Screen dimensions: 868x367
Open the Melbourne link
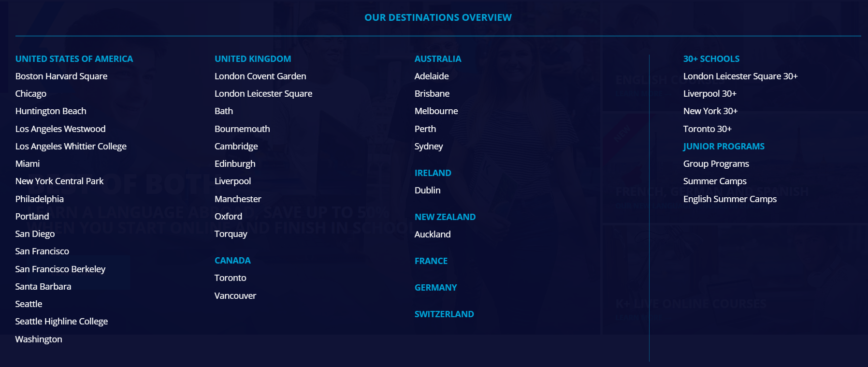click(436, 111)
